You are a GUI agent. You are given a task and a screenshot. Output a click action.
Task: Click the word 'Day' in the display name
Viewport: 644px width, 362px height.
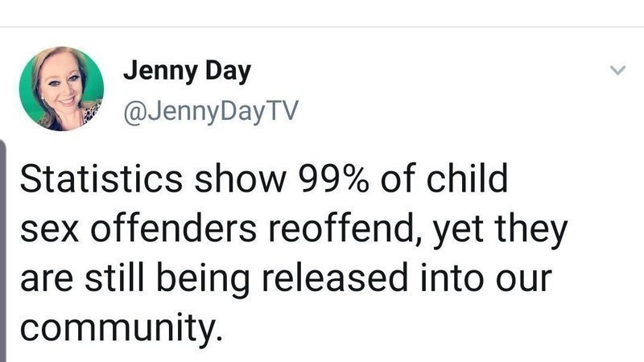tap(228, 72)
